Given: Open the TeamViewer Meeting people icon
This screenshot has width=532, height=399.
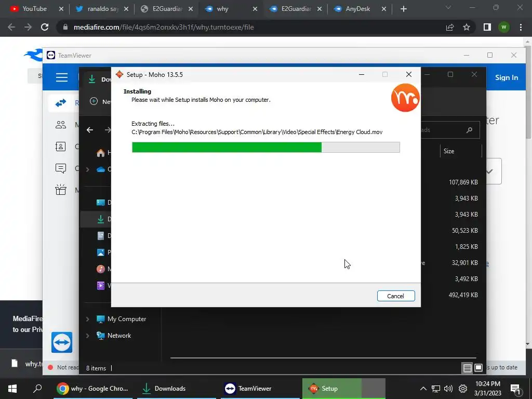Looking at the screenshot, I should pyautogui.click(x=61, y=125).
